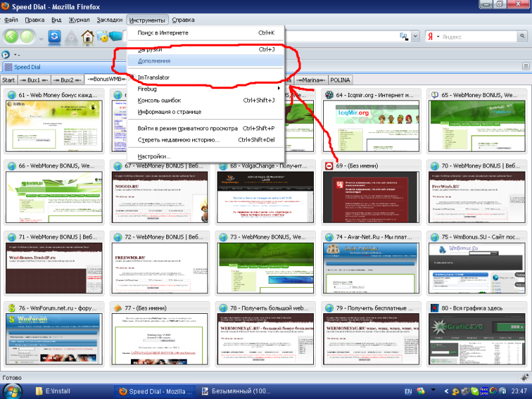Switch to the -= Bux2 =- group tab

67,80
